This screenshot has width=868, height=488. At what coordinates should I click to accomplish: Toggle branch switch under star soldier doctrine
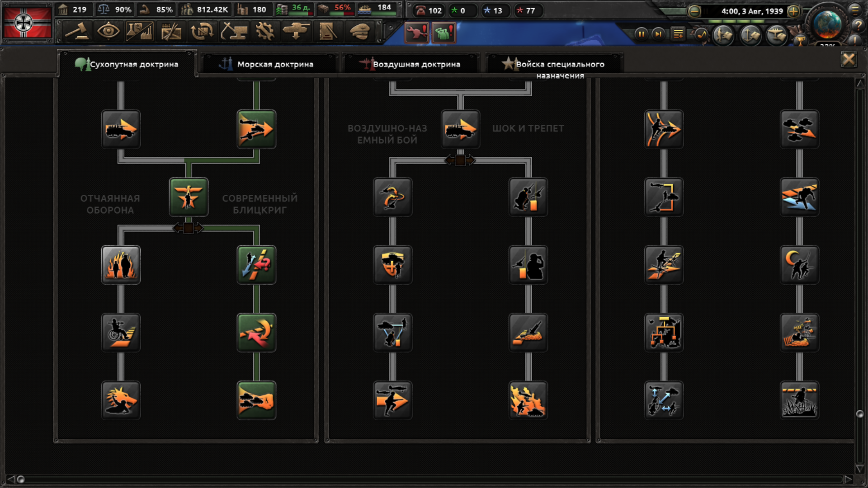(189, 228)
